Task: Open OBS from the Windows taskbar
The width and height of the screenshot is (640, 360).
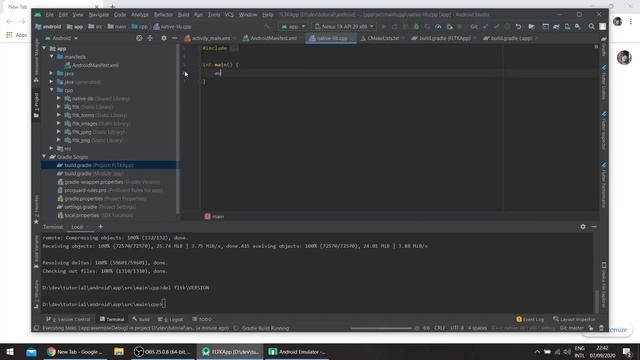Action: pyautogui.click(x=163, y=352)
